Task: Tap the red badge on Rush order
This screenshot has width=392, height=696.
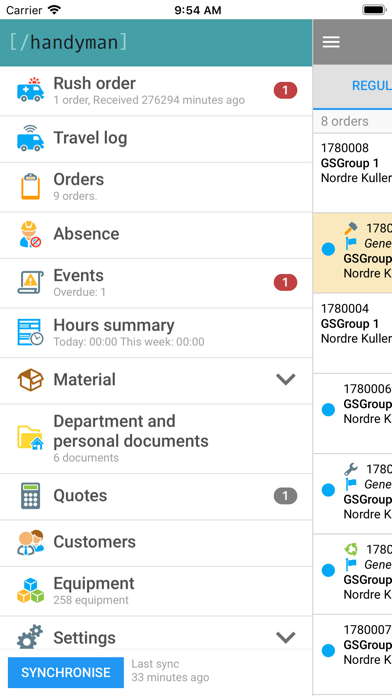Action: point(285,91)
